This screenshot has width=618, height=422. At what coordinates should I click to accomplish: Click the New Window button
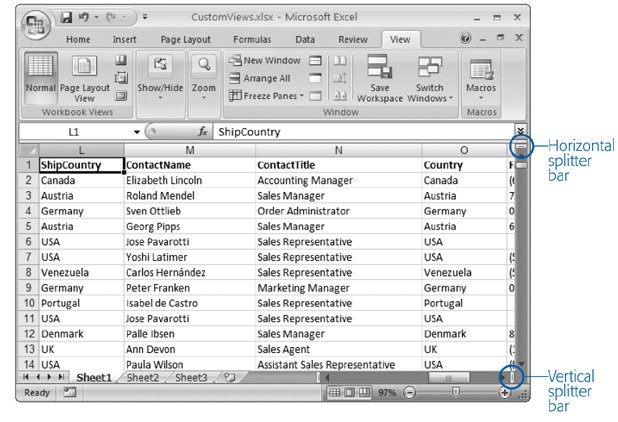(x=266, y=61)
